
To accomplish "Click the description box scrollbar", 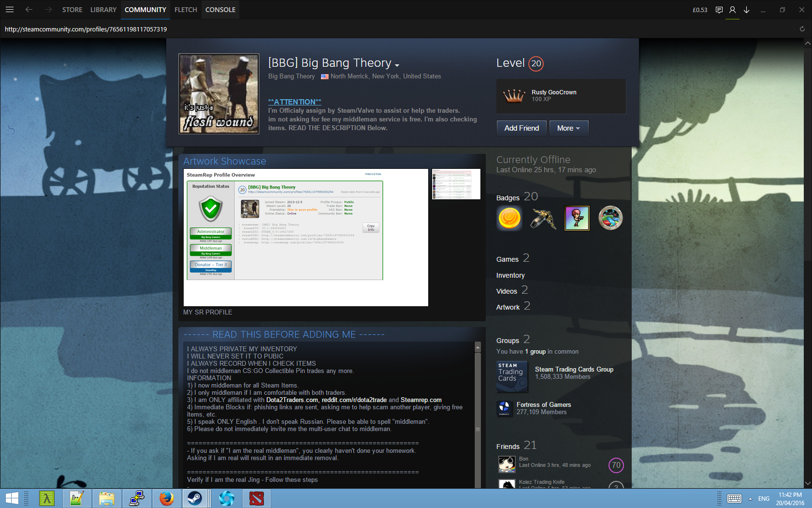I will coord(478,416).
